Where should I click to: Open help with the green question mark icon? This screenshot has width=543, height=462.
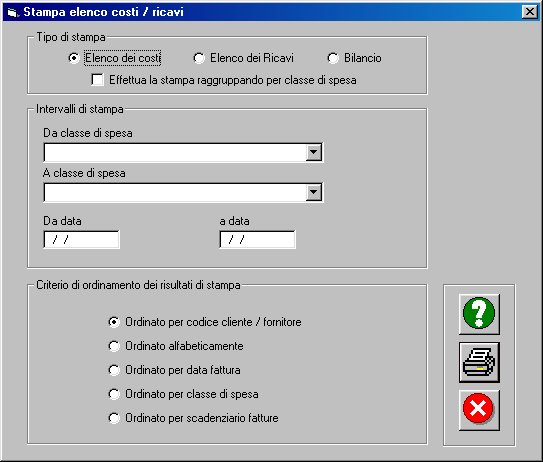pos(479,314)
